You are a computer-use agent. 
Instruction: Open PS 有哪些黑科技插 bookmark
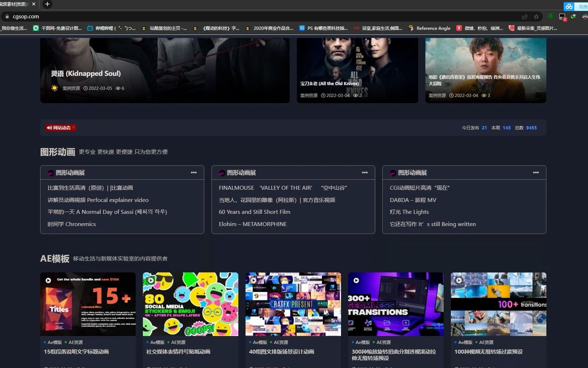(x=323, y=28)
